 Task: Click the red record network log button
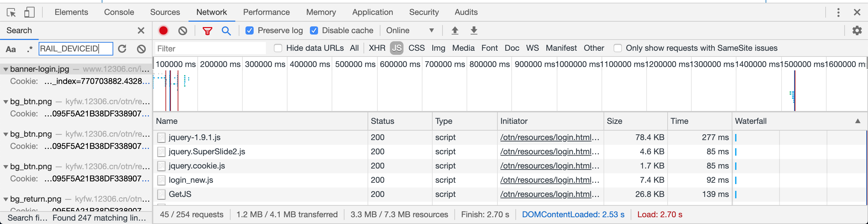[163, 30]
